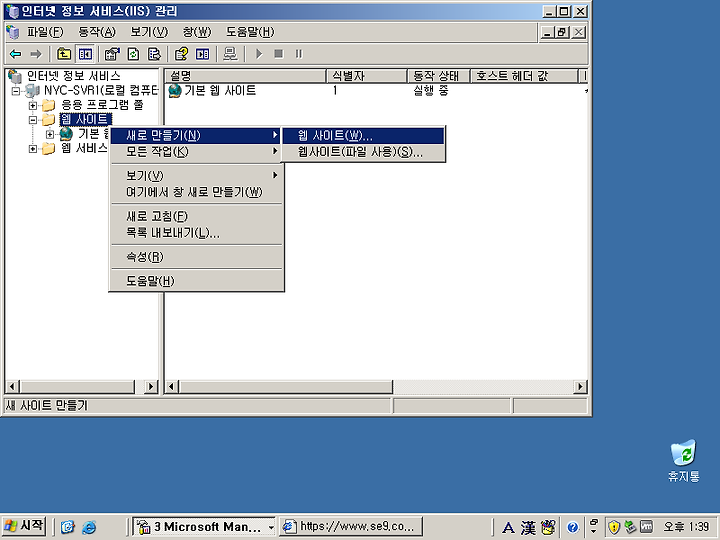Choose 속성(R) in context menu

click(x=196, y=257)
